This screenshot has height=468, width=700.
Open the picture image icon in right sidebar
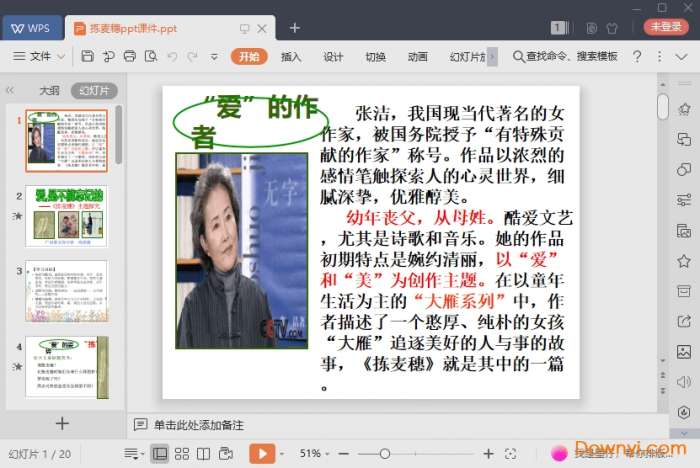(684, 352)
